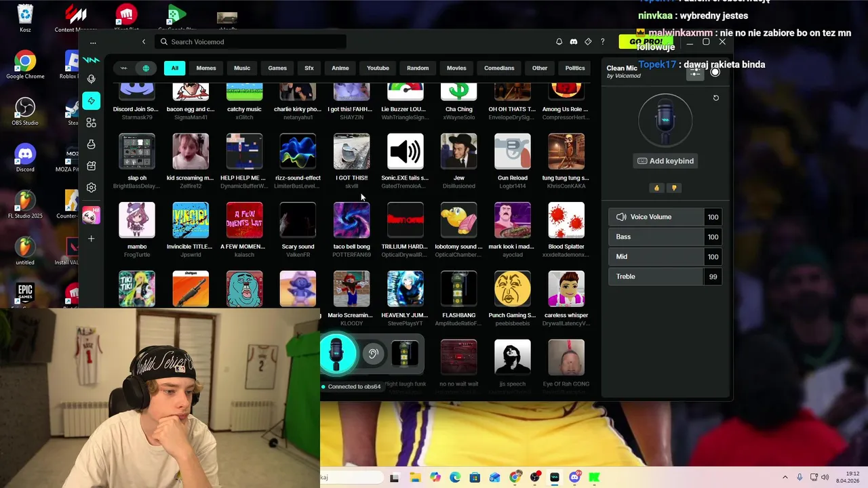This screenshot has height=488, width=868.
Task: Select the Memes category tab
Action: [206, 68]
